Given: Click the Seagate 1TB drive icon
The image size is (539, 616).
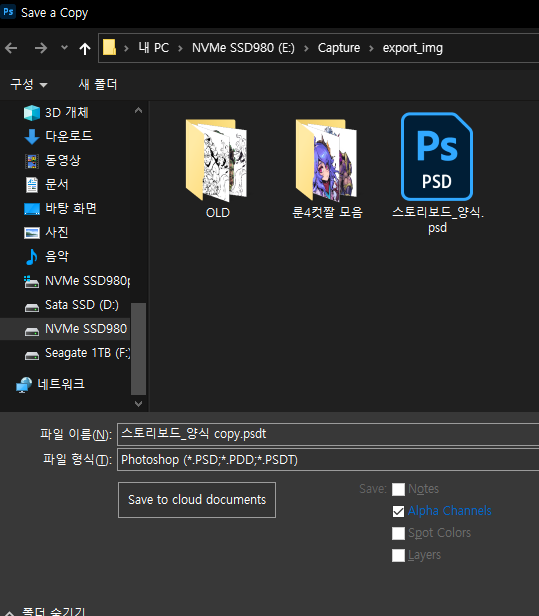Looking at the screenshot, I should [x=32, y=356].
